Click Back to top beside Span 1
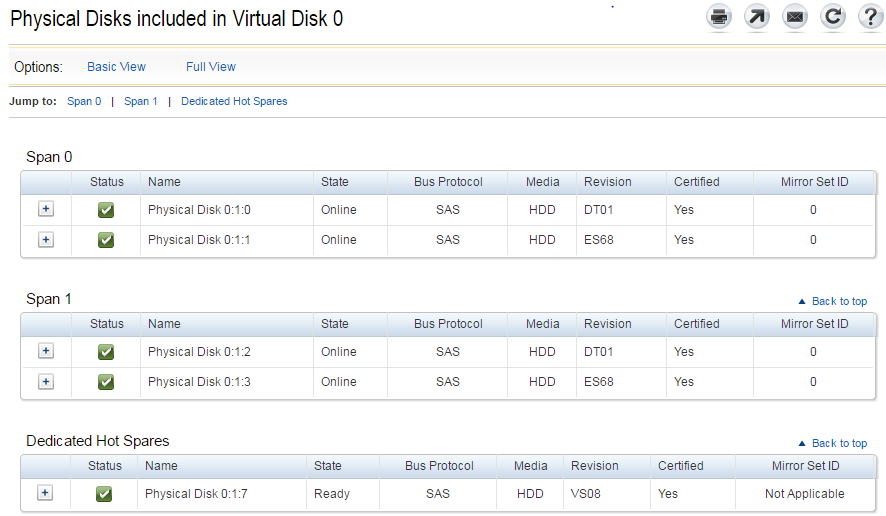This screenshot has width=886, height=516. pos(833,301)
